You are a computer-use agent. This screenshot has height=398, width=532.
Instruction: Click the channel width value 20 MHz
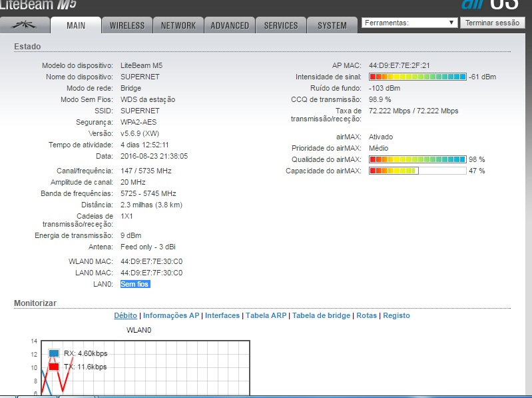pyautogui.click(x=133, y=182)
